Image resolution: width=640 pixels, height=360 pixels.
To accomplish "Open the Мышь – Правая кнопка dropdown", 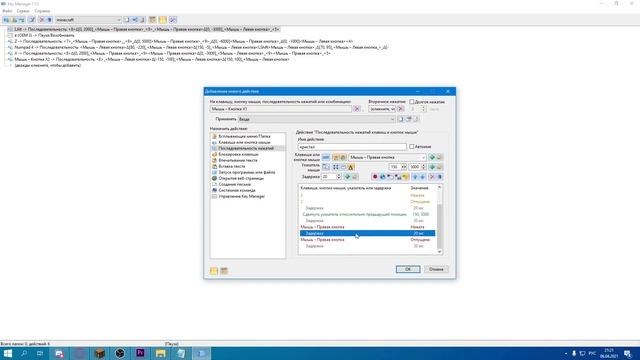I will coord(387,157).
